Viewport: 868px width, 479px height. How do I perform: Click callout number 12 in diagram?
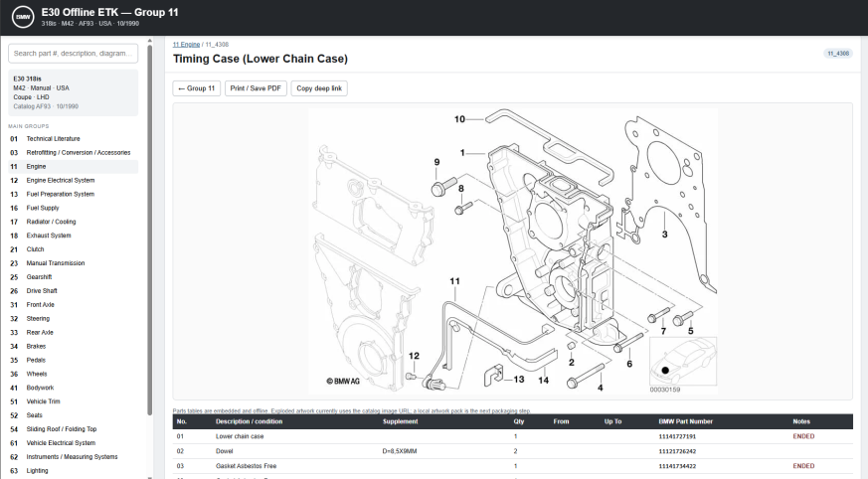(x=414, y=356)
